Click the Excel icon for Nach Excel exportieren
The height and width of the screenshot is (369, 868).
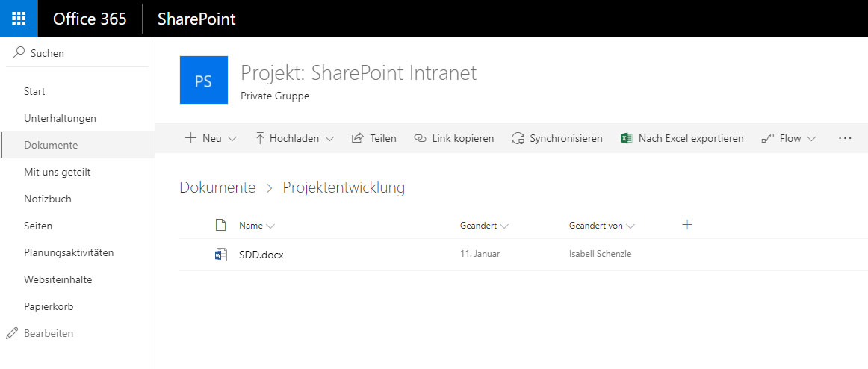point(627,138)
